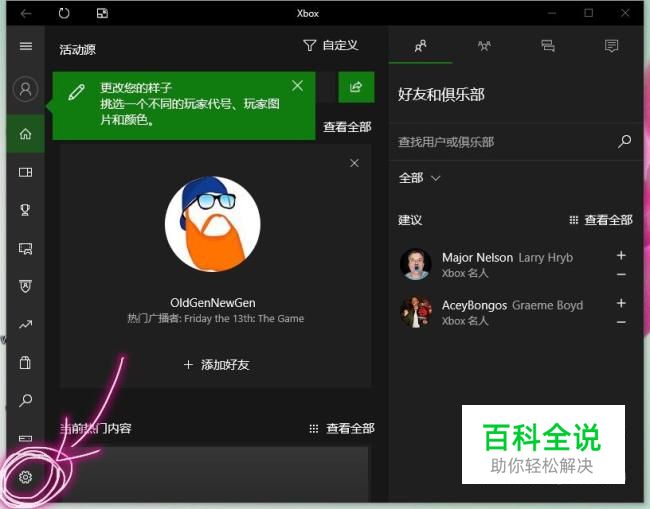Click the pencil edit icon in tip
Image resolution: width=650 pixels, height=509 pixels.
tap(77, 92)
